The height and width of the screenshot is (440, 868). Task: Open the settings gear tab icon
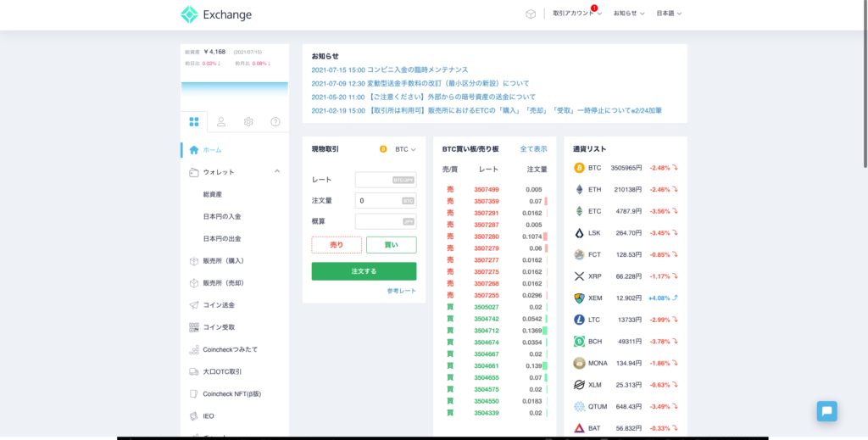pos(248,122)
